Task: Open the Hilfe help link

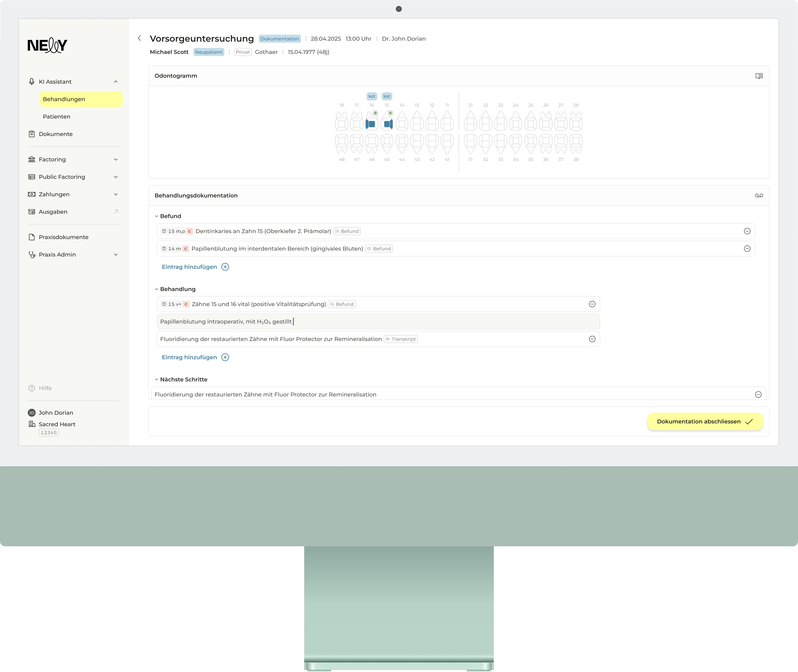Action: (45, 388)
